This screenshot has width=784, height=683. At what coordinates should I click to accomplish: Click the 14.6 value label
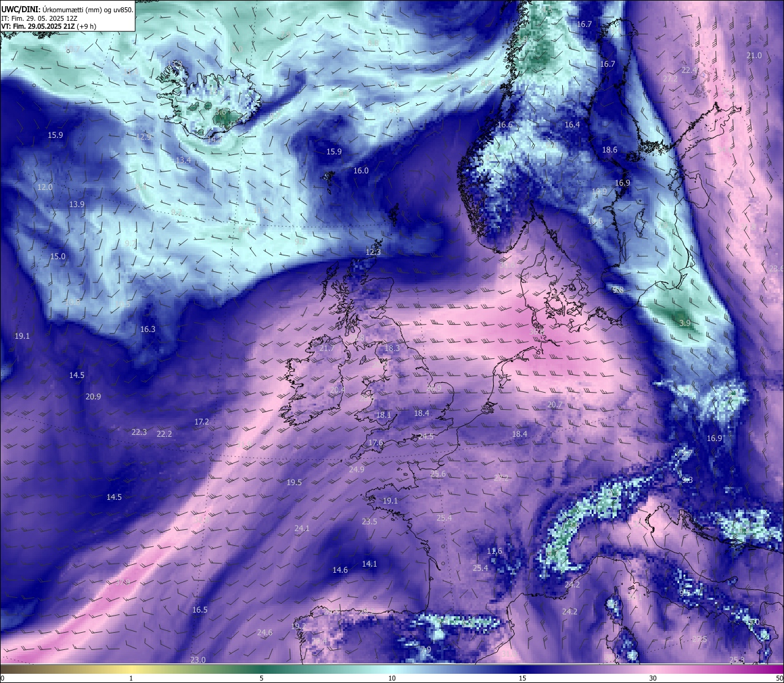point(340,570)
